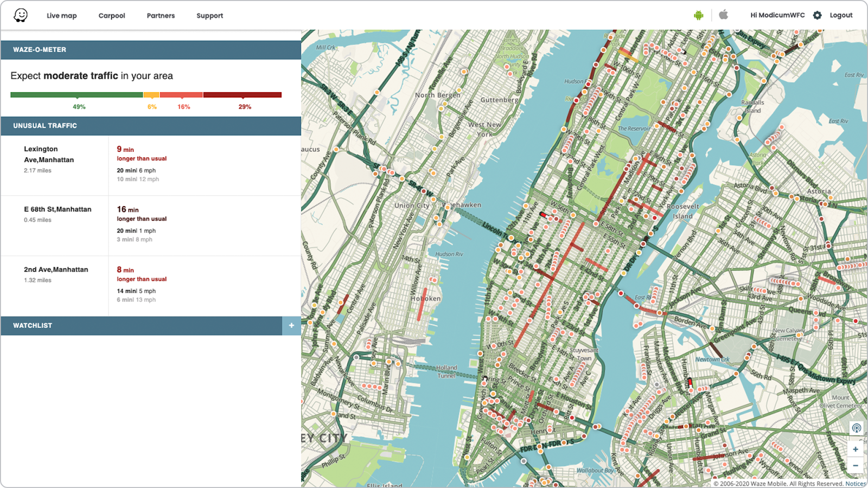The height and width of the screenshot is (488, 868).
Task: Click the 1.32 miles distance text
Action: tap(37, 280)
